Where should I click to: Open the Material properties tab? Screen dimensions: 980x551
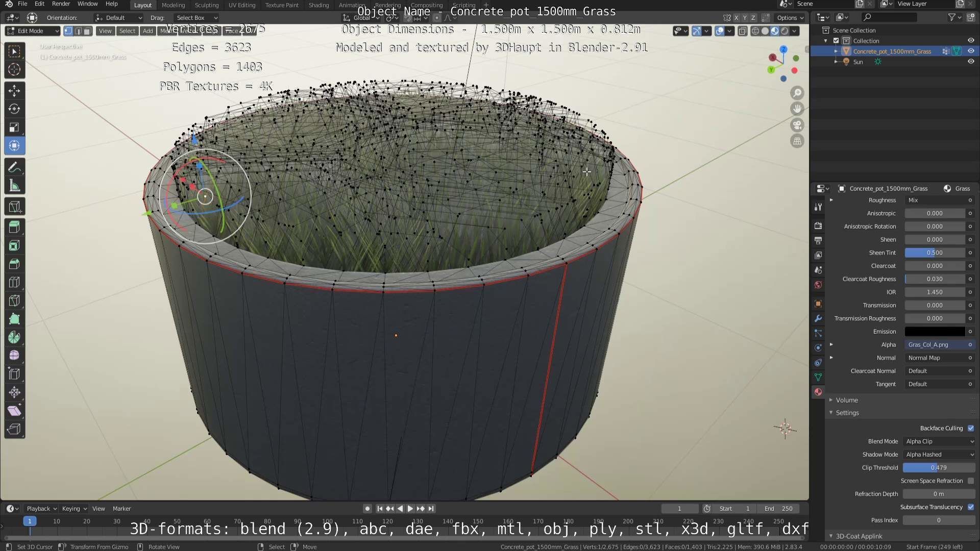[x=818, y=392]
